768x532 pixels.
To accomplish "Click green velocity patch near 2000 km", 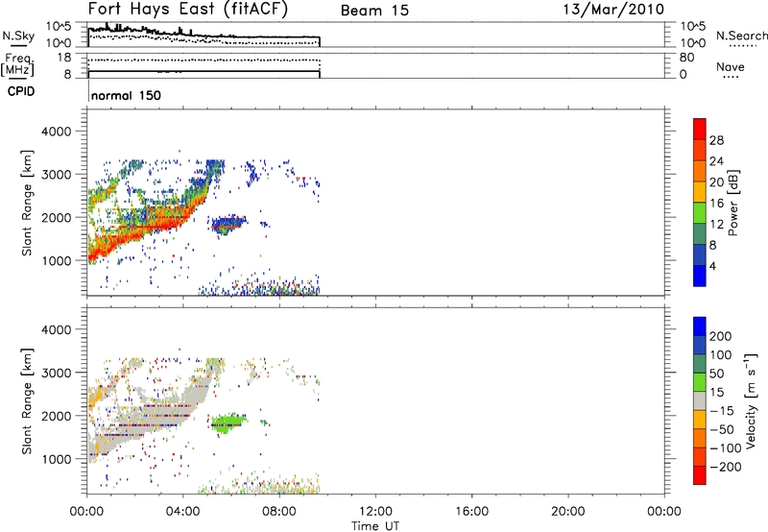I will pyautogui.click(x=228, y=423).
